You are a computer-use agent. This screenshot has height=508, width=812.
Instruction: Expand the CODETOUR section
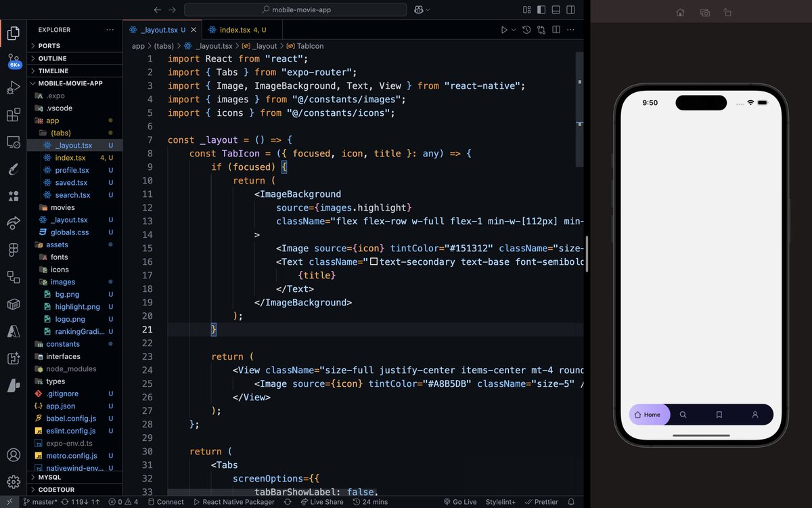coord(75,490)
